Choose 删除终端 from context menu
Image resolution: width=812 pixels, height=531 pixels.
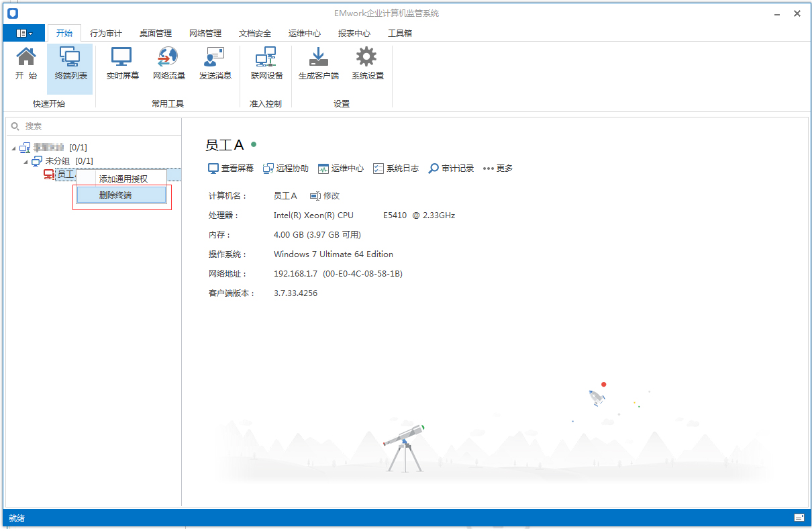tap(121, 195)
